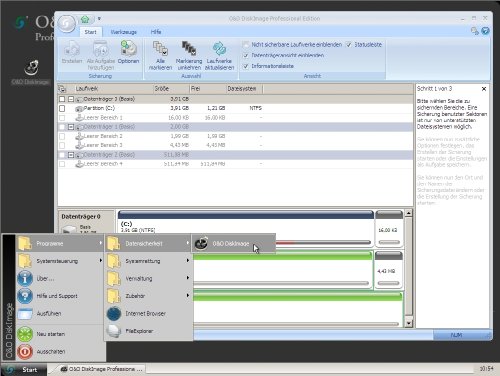
Task: Check the Datenträger 1 (Basis) checkbox
Action: (x=62, y=127)
